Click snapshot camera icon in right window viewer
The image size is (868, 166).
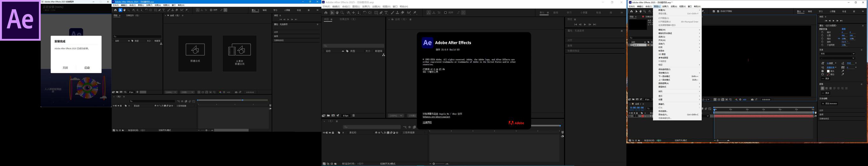coord(752,100)
